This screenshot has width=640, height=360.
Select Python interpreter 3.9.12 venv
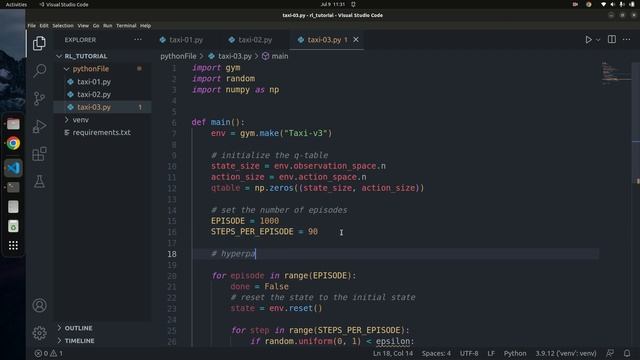click(566, 353)
